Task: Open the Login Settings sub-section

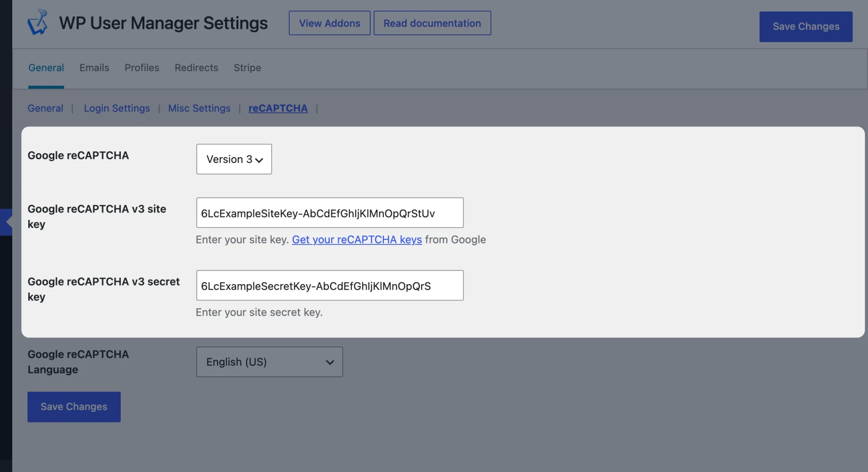Action: click(x=117, y=108)
